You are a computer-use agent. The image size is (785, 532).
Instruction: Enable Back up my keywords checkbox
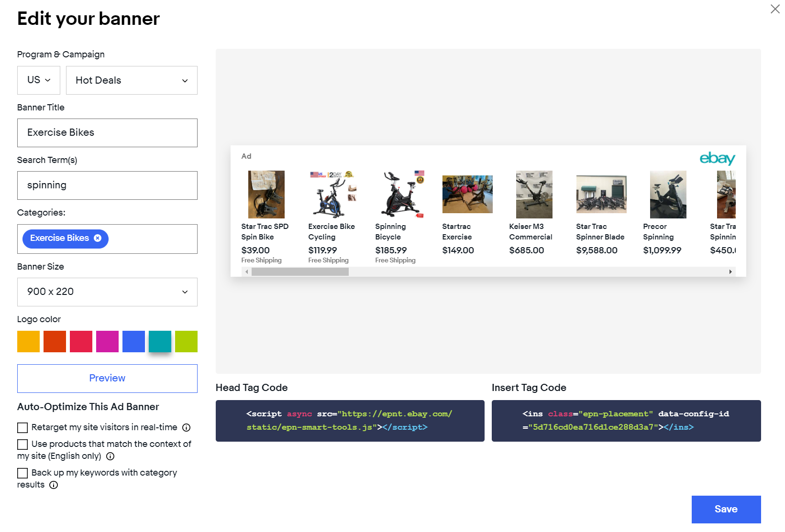(x=22, y=473)
